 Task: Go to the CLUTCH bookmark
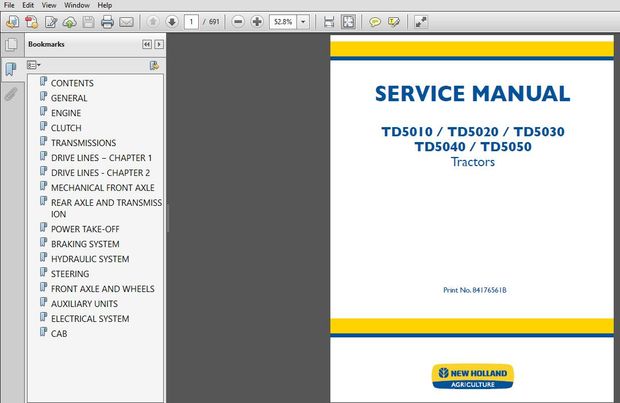(x=66, y=128)
